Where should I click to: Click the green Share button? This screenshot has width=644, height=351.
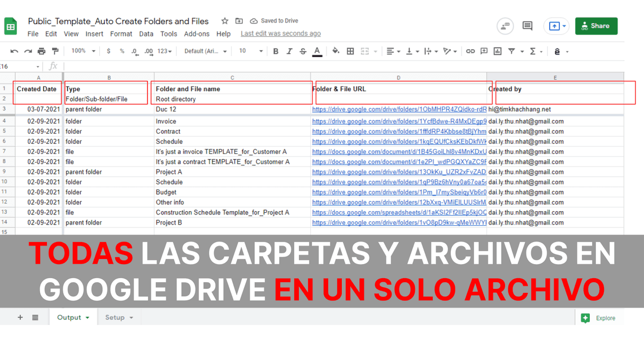pyautogui.click(x=596, y=26)
